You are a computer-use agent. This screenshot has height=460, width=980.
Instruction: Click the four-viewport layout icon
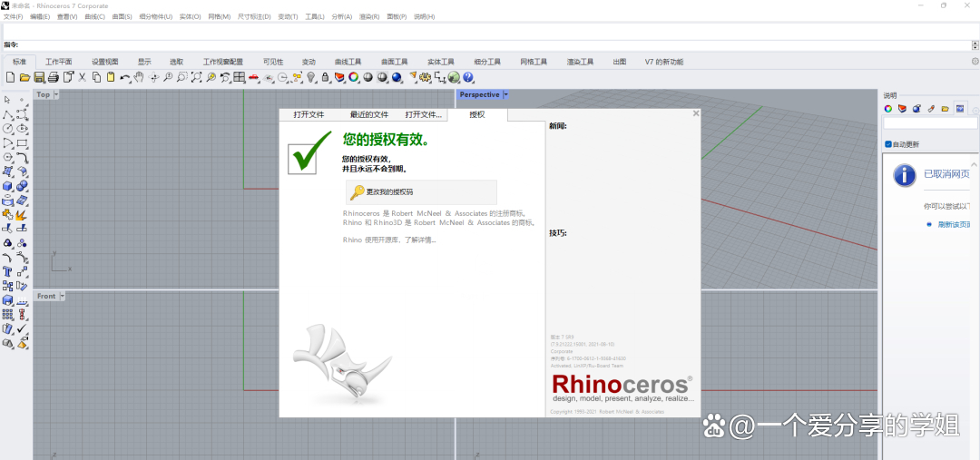click(x=239, y=77)
